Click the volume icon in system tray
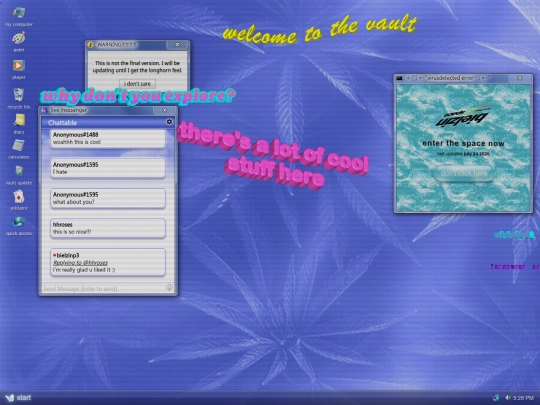 tap(508, 397)
